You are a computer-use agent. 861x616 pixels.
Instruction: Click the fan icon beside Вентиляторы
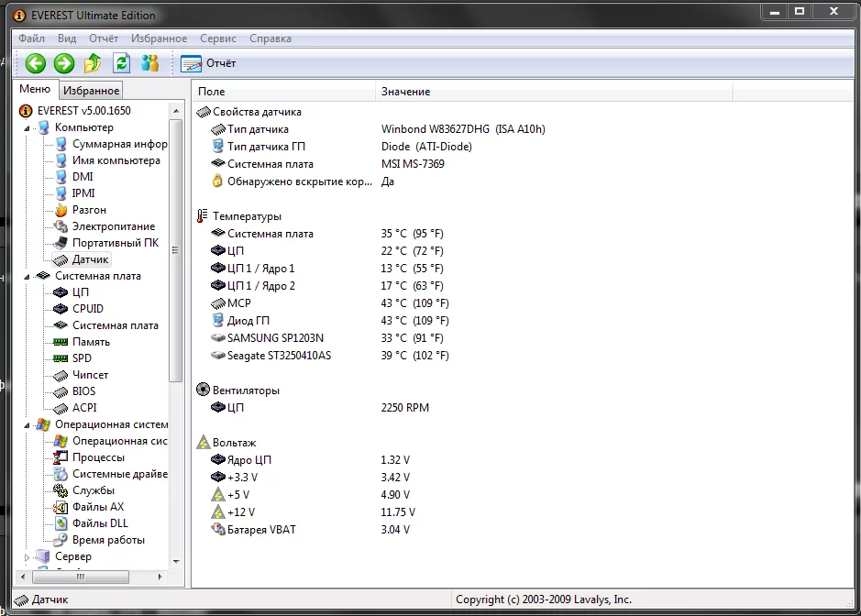click(x=204, y=390)
